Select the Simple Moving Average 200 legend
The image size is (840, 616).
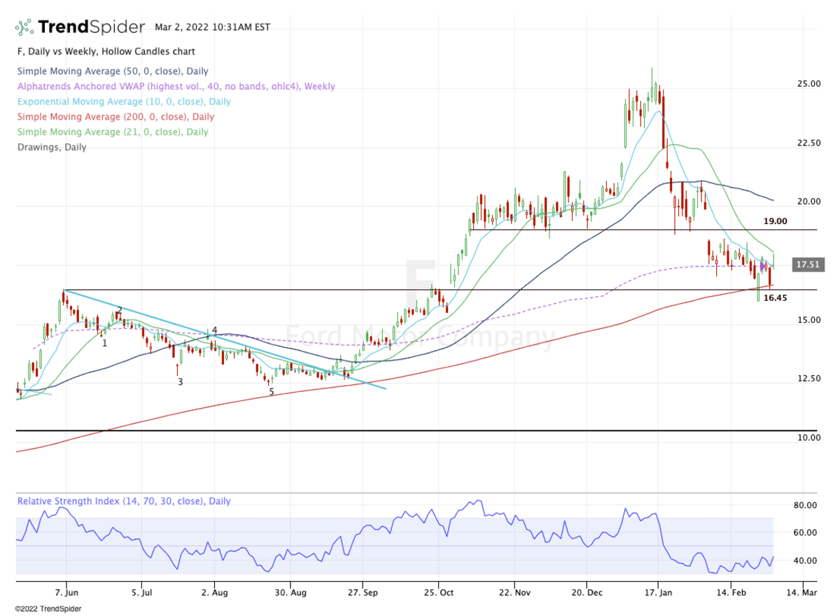tap(115, 117)
